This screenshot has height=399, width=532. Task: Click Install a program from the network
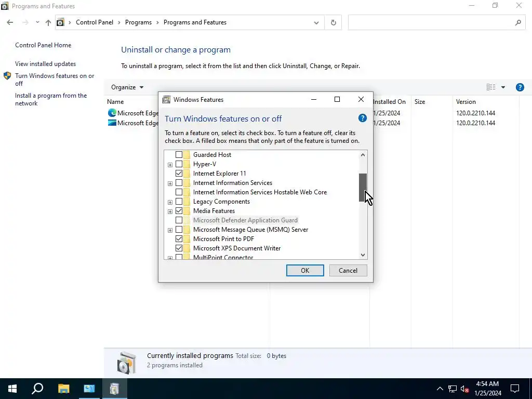tap(51, 99)
